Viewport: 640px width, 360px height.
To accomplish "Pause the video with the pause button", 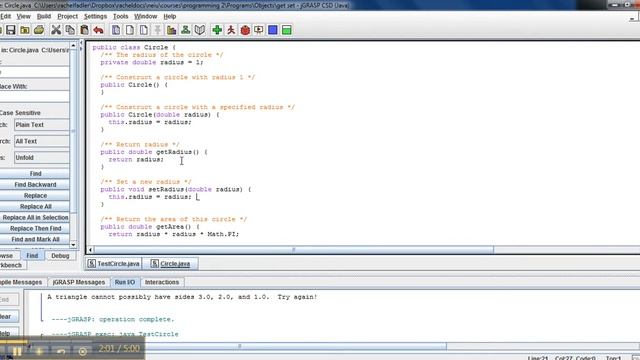I will click(x=17, y=351).
